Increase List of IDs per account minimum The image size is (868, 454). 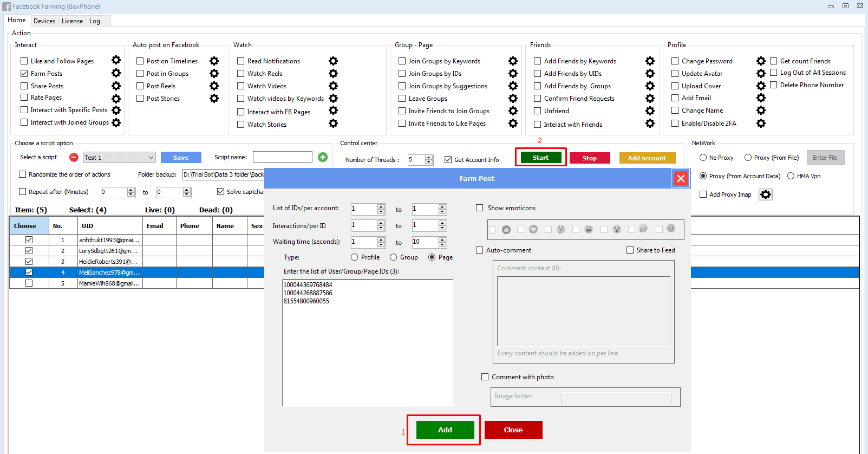click(381, 206)
